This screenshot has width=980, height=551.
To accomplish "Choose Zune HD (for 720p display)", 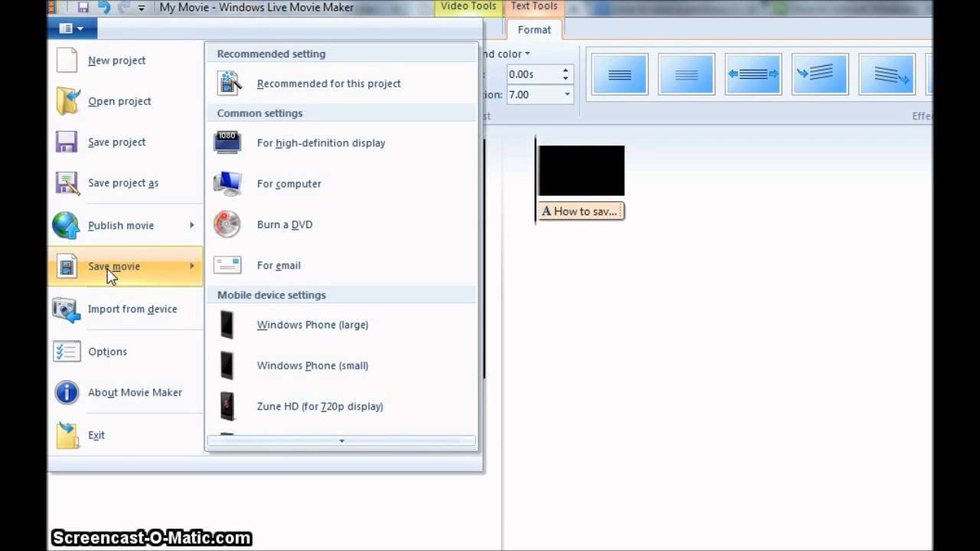I will coord(341,406).
